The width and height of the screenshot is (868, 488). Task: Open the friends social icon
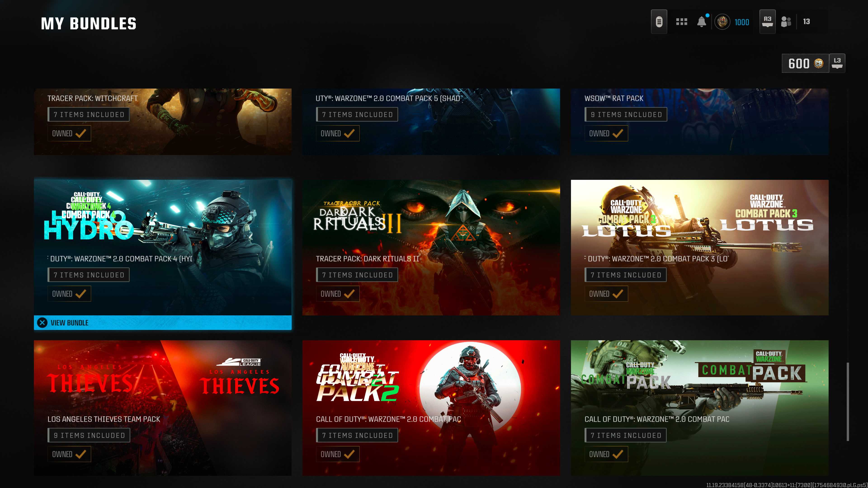786,22
